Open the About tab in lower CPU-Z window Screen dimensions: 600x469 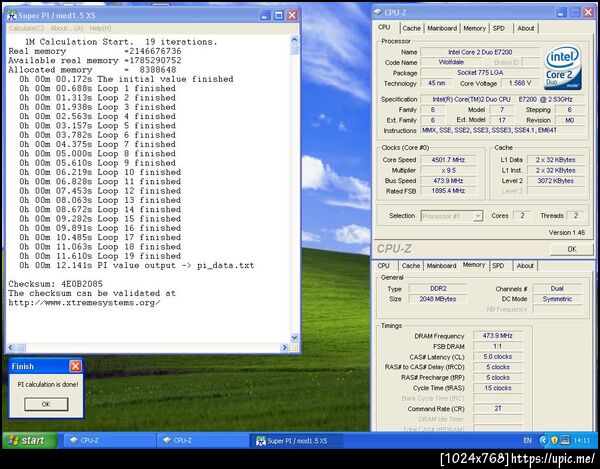[x=525, y=265]
